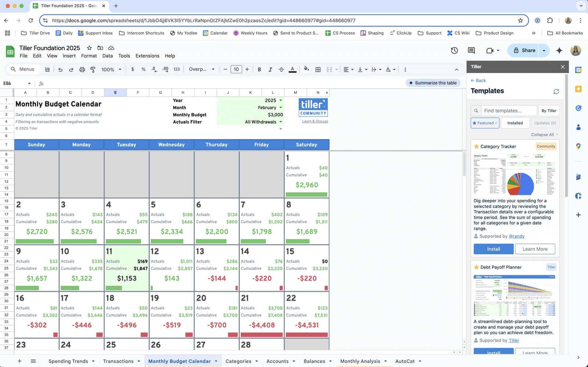Viewport: 588px width, 367px height.
Task: Open the Borders tool
Action: [318, 69]
